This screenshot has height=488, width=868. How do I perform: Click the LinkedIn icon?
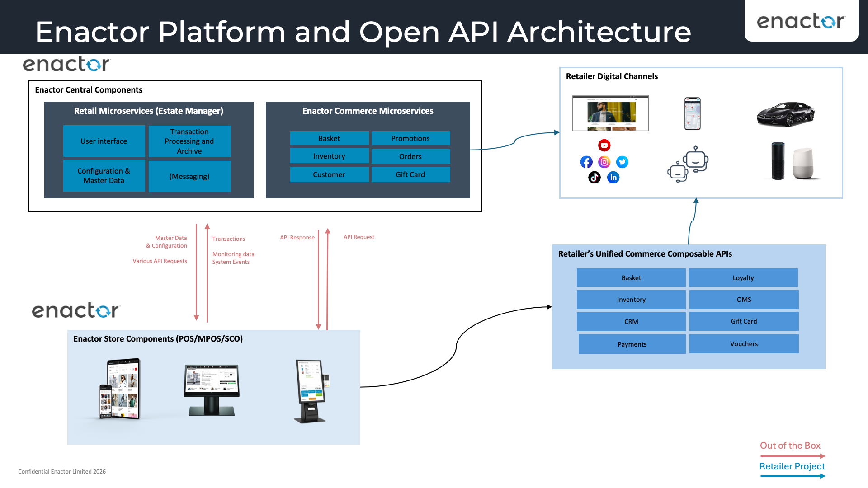pos(613,178)
